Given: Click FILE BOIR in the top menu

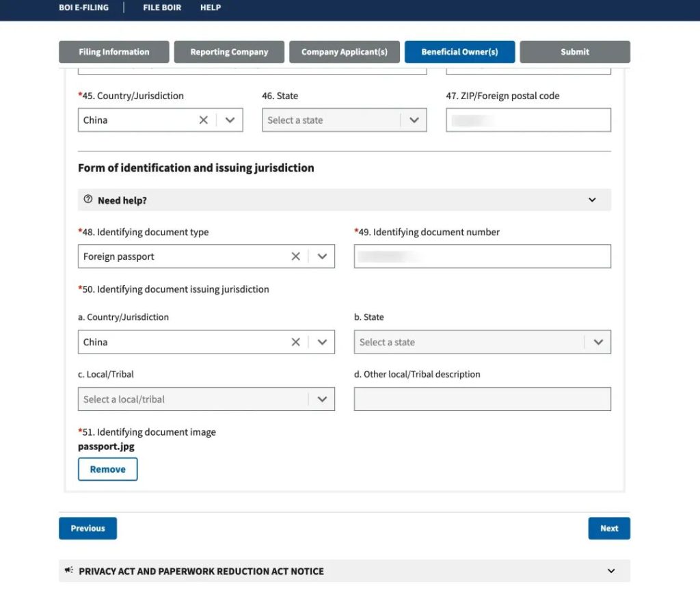Looking at the screenshot, I should (162, 8).
